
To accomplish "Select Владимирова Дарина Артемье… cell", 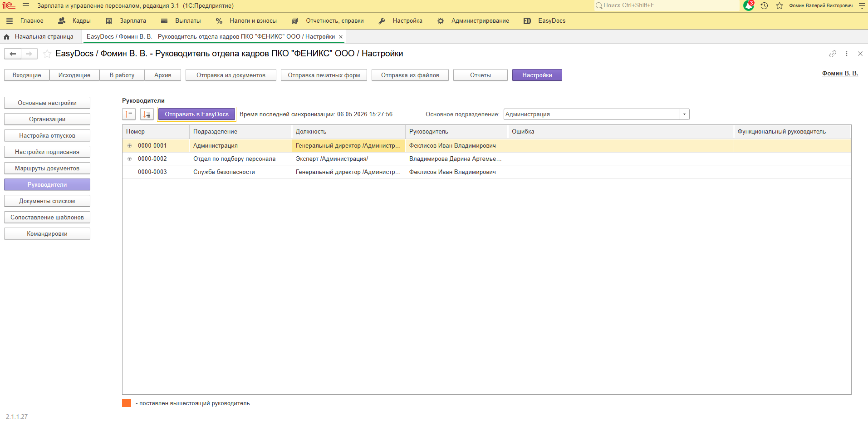I will (456, 159).
